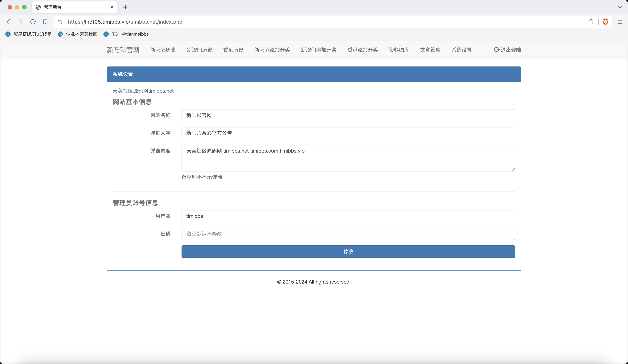628x364 pixels.
Task: Expand the tab search chevron
Action: click(620, 7)
